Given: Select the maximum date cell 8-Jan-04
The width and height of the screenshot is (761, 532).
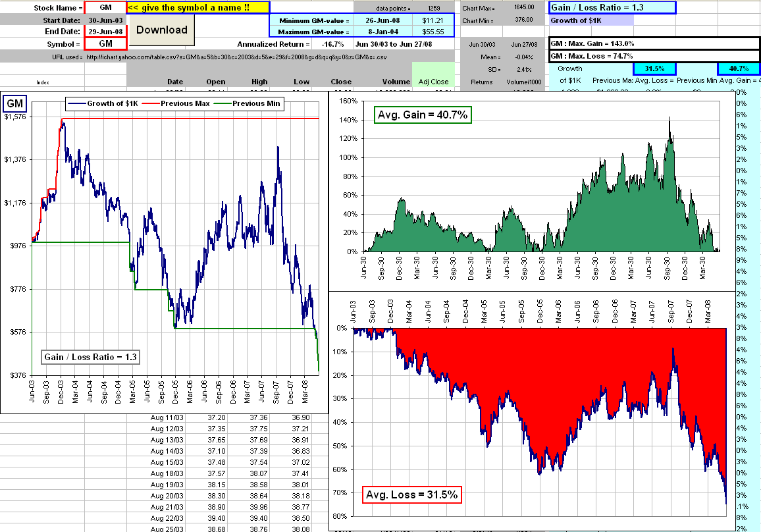Looking at the screenshot, I should pos(383,32).
